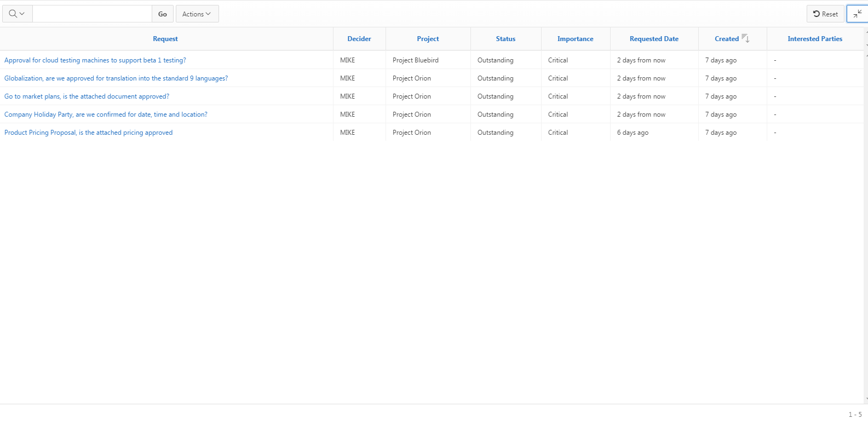Click the restore/collapse region icon
Image resolution: width=868 pixels, height=424 pixels.
point(857,14)
